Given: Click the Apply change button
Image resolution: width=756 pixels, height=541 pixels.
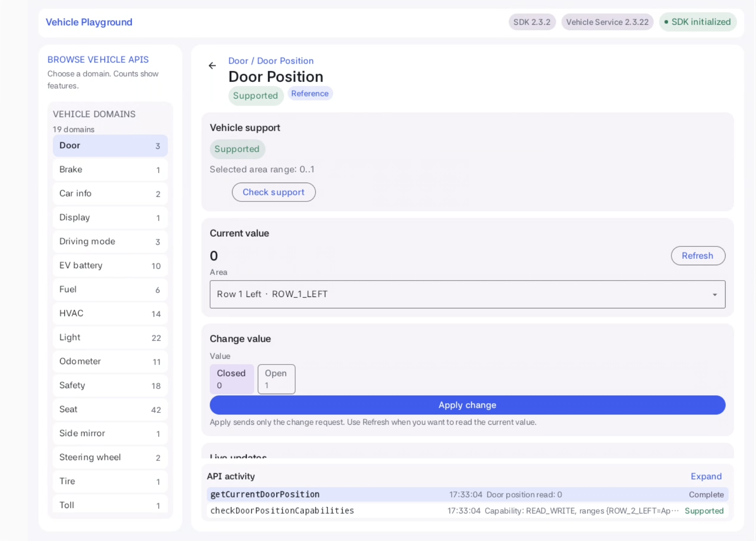Looking at the screenshot, I should point(467,405).
